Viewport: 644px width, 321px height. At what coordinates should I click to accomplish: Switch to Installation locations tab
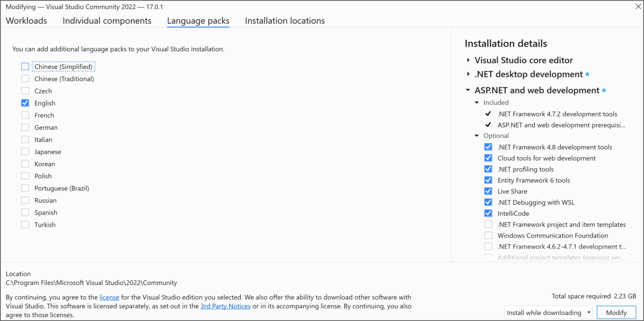click(x=285, y=21)
